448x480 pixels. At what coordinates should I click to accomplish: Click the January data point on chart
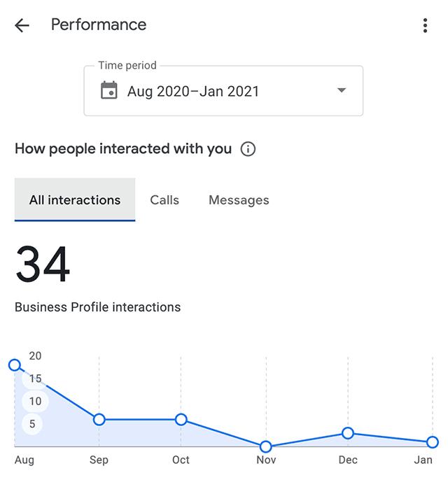pyautogui.click(x=432, y=442)
